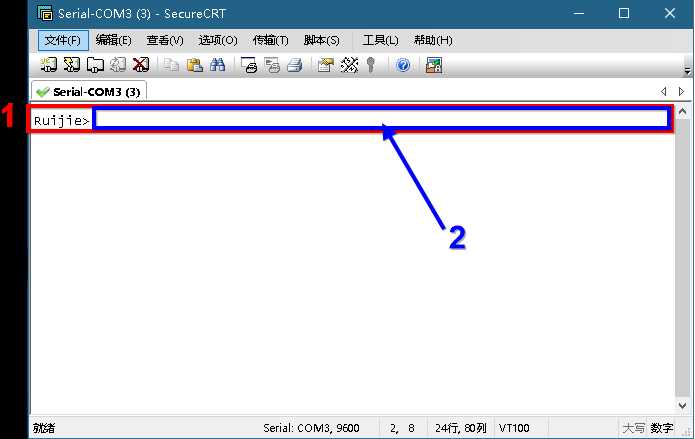
Task: Click the Copy toolbar icon
Action: pos(171,65)
